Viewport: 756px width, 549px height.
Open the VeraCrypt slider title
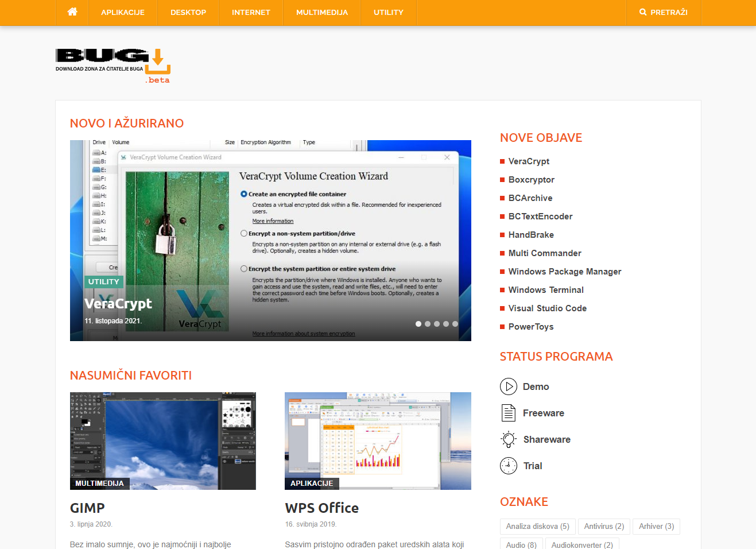(118, 303)
